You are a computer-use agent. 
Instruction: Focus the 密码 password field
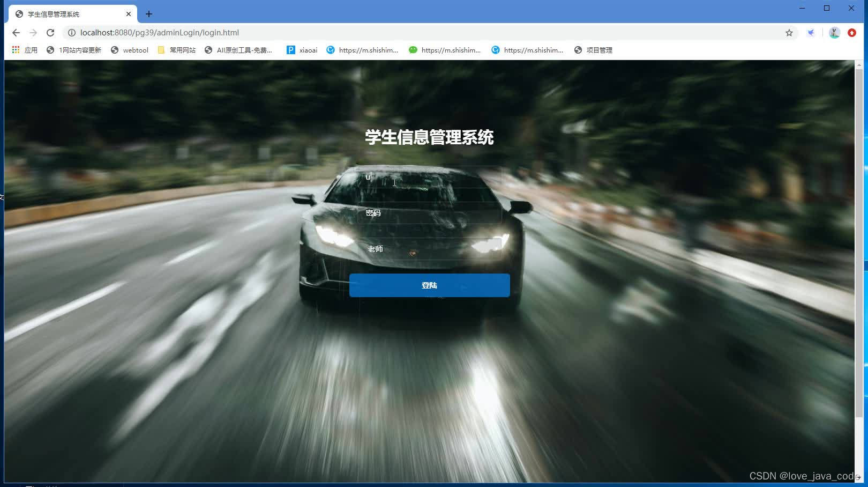tap(430, 213)
